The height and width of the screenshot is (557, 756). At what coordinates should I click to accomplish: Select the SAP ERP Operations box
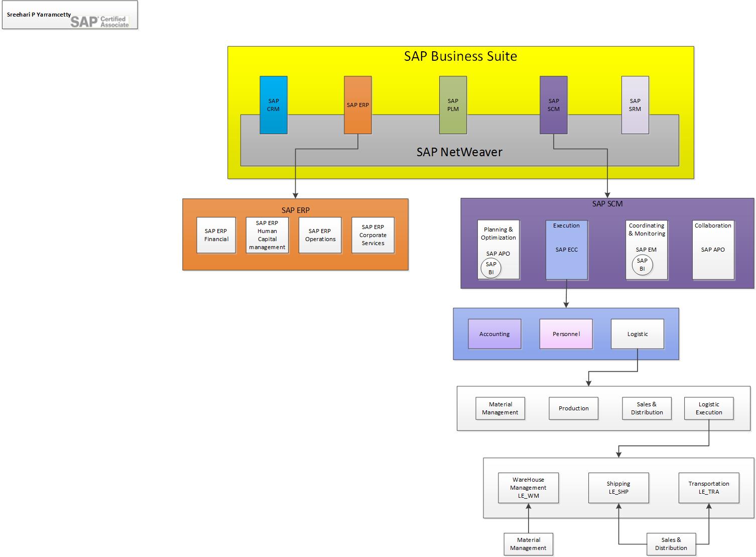(320, 235)
